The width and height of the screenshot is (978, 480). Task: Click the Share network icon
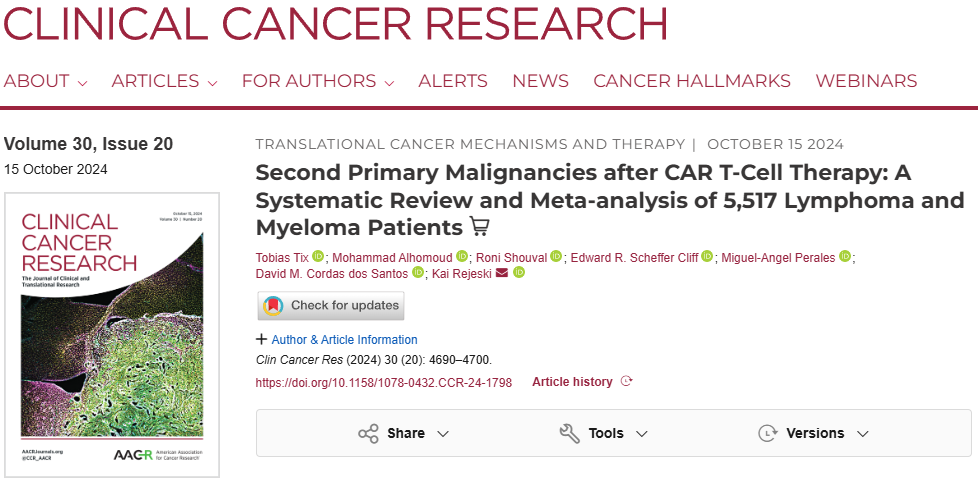tap(368, 433)
